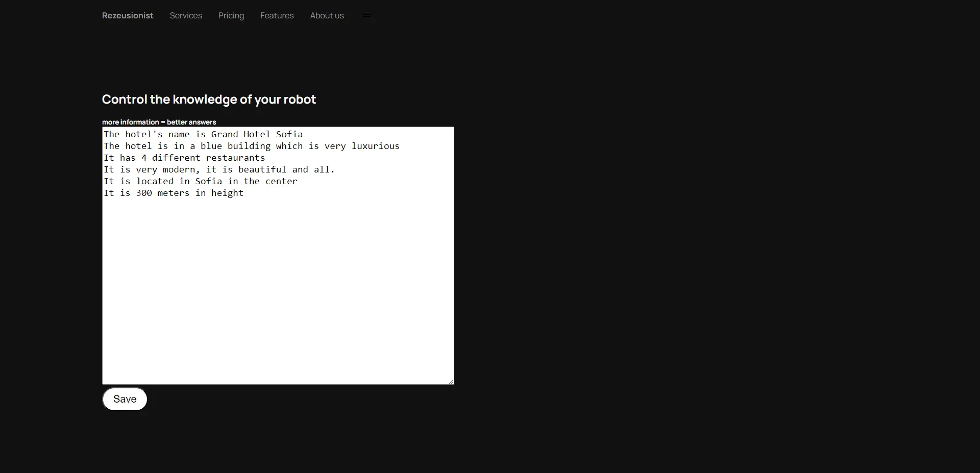Grab the textarea resize handle corner
Screen dimensions: 980x473
[451, 381]
